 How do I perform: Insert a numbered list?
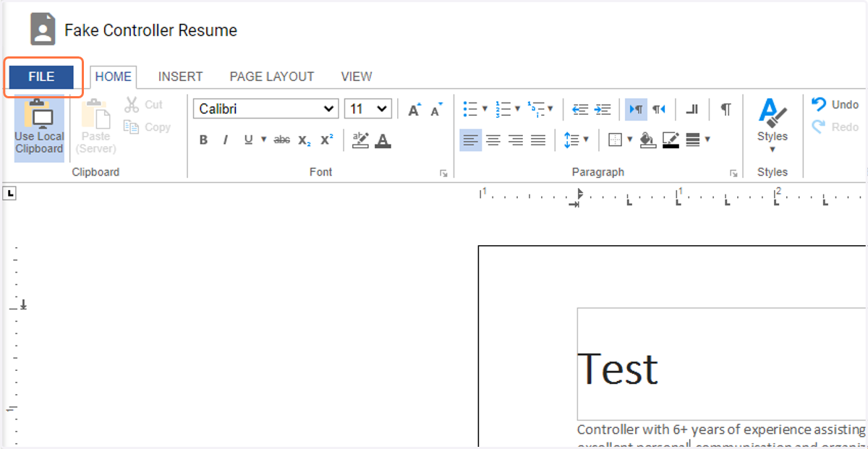(503, 109)
